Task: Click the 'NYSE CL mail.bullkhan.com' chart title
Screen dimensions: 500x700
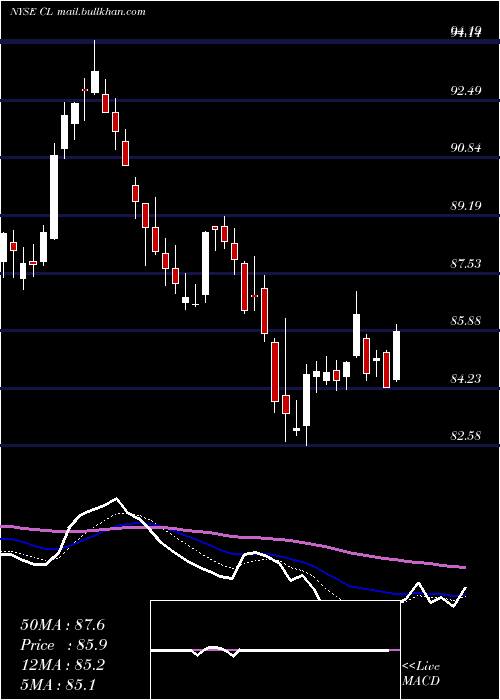Action: tap(78, 12)
